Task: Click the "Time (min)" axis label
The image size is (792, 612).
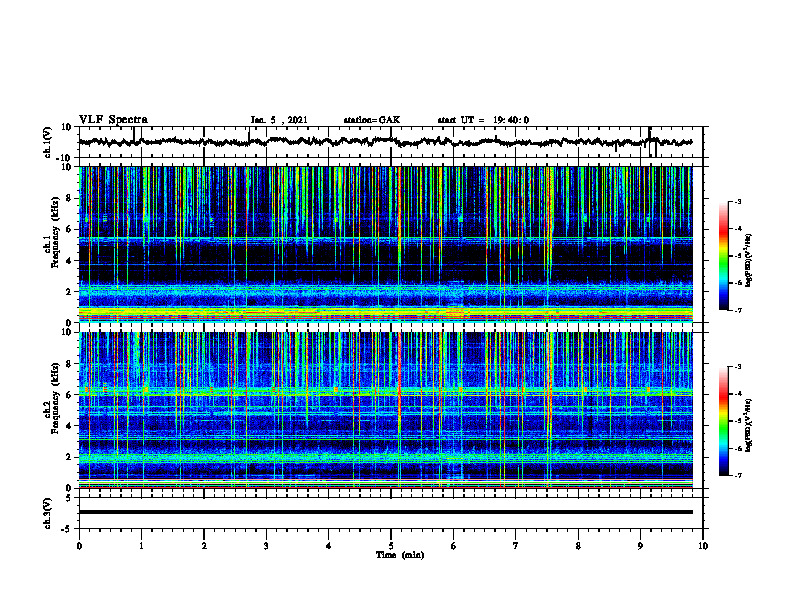Action: coord(400,555)
